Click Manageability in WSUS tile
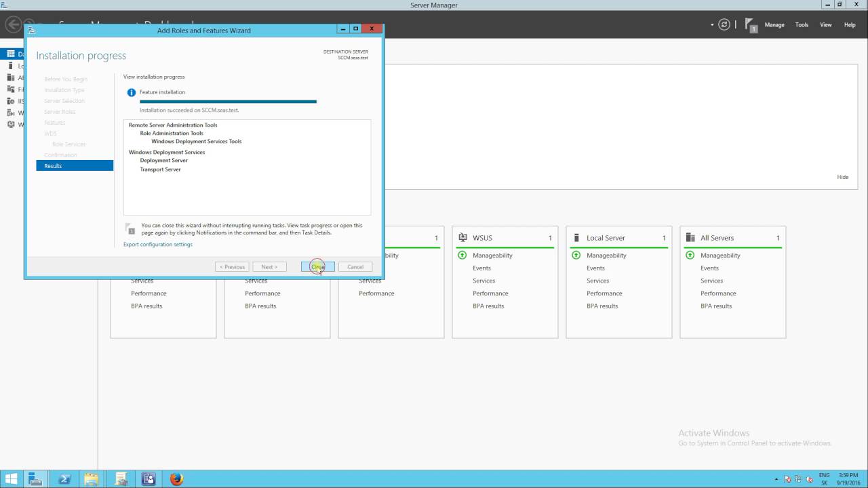The width and height of the screenshot is (868, 488). click(492, 256)
